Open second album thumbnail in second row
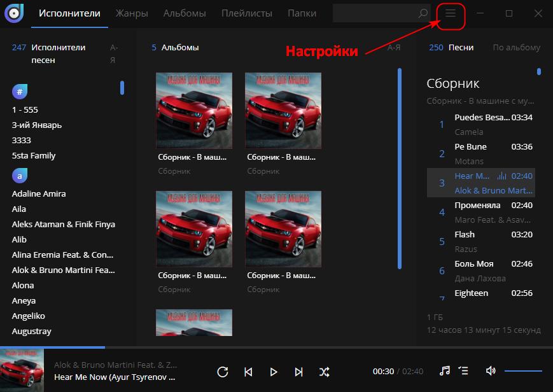Image resolution: width=553 pixels, height=392 pixels. click(x=283, y=228)
